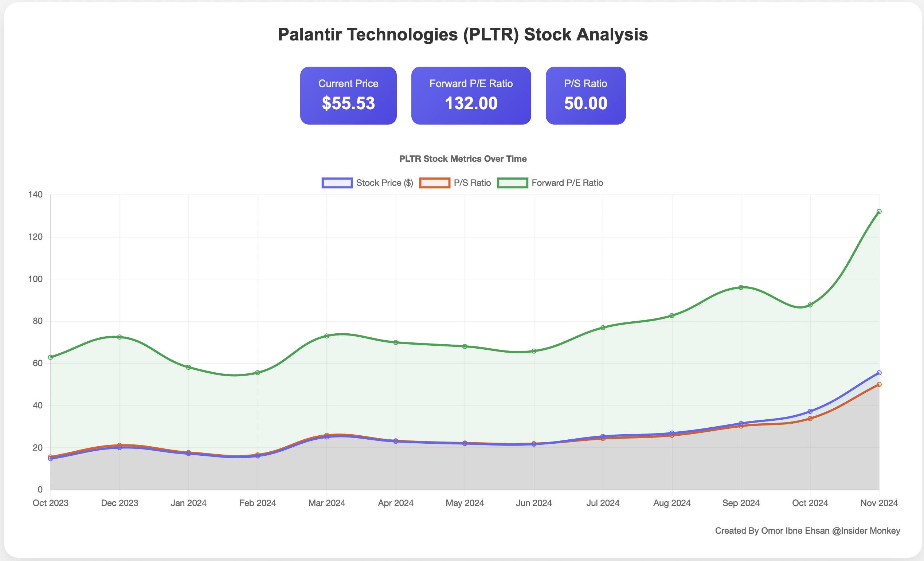Click the P/S Ratio 50.00 card
The image size is (924, 561).
point(586,95)
